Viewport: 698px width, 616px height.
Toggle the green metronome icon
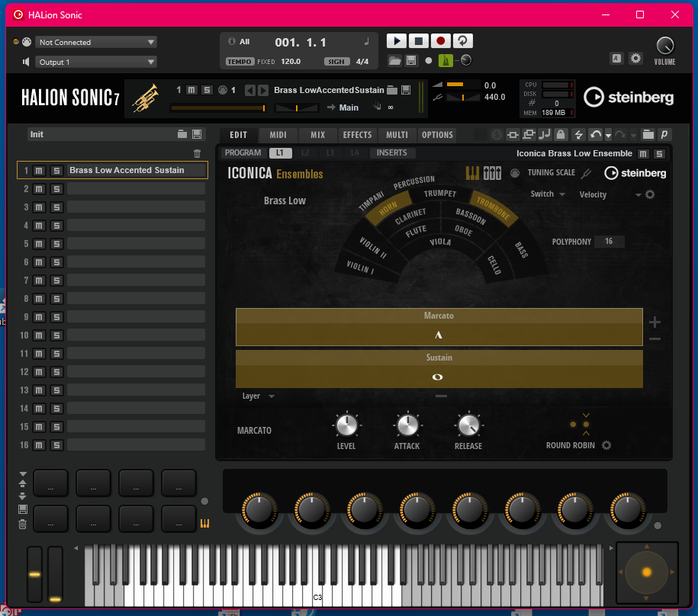click(445, 60)
